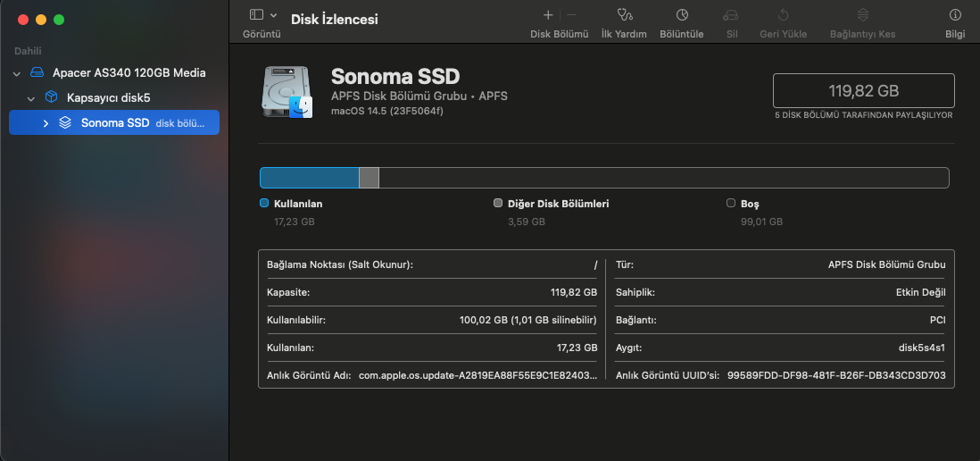The width and height of the screenshot is (980, 461).
Task: Click the Bölüntüle partition pie icon
Action: point(681,15)
